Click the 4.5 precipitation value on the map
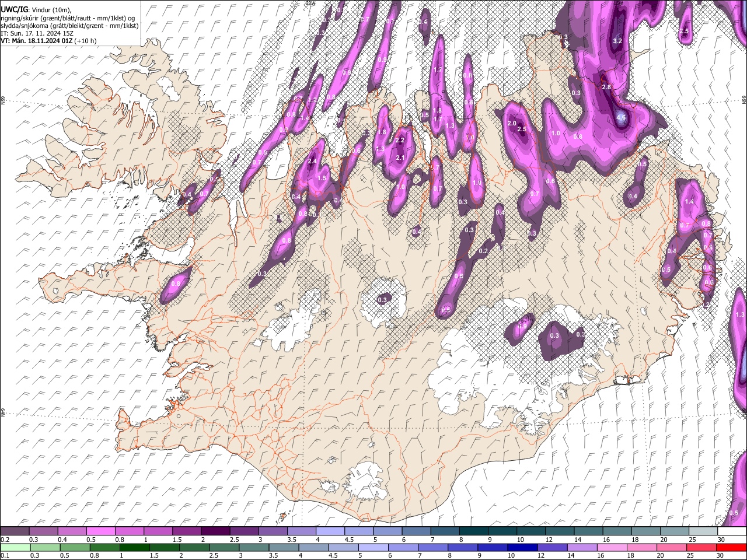 click(x=621, y=117)
